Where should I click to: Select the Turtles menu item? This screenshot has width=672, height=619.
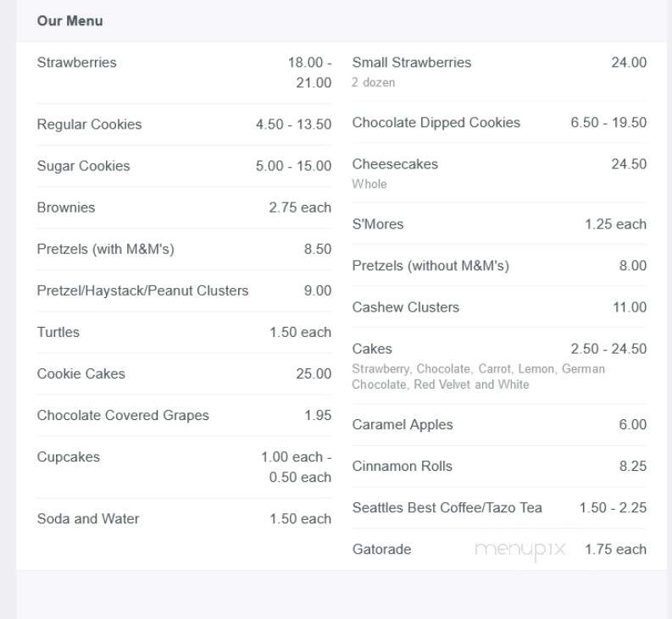pos(58,332)
